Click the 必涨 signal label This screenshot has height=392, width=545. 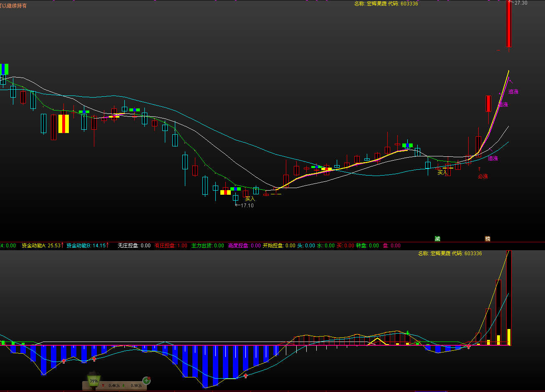(x=483, y=176)
